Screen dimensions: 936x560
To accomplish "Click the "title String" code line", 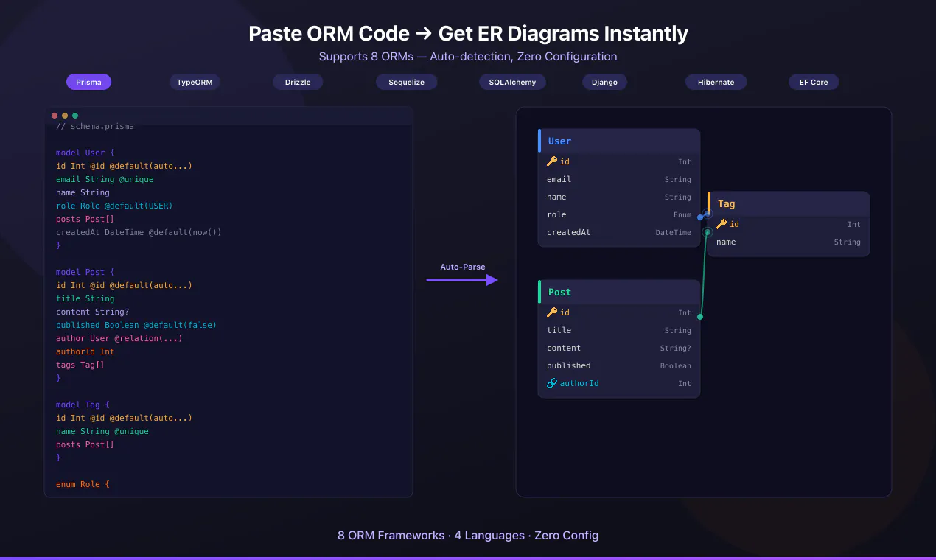I will pos(85,298).
